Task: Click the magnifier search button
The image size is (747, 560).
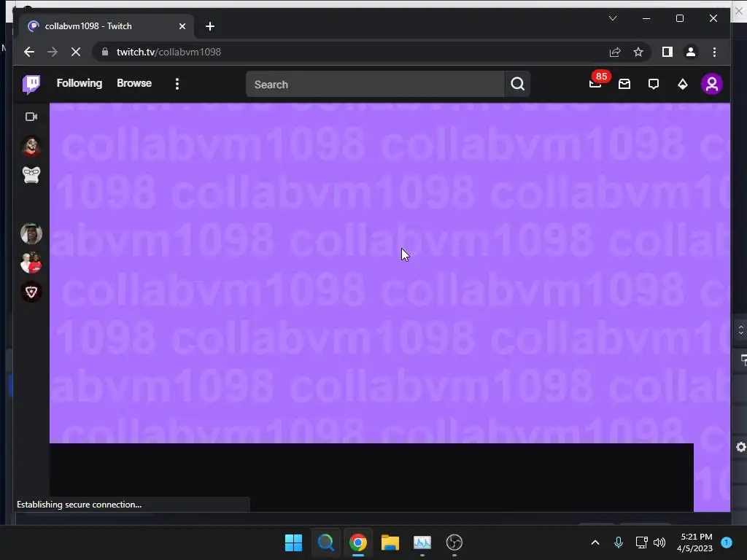Action: pos(517,85)
